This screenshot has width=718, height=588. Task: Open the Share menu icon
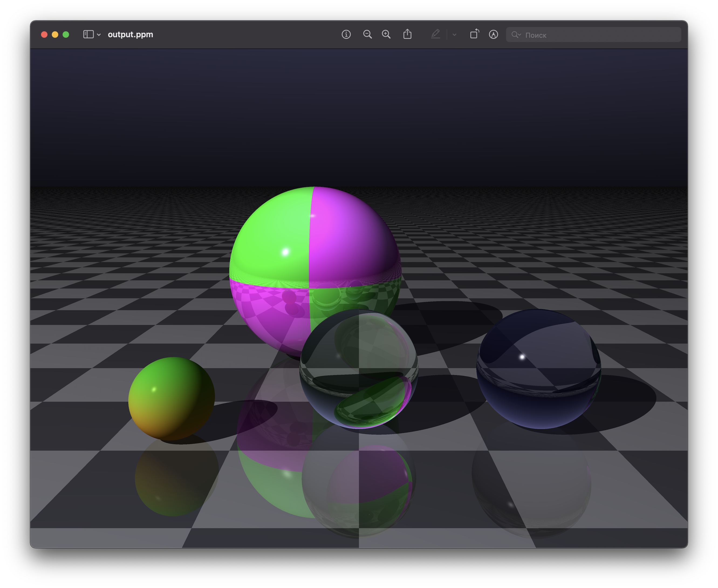click(407, 34)
